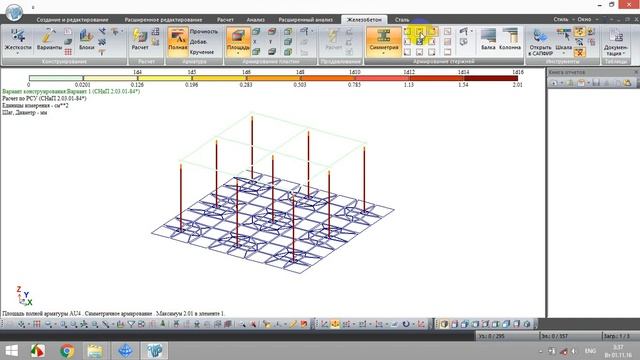
Task: Click the highlighted orange icon in bottom toolbar
Action: click(x=335, y=324)
